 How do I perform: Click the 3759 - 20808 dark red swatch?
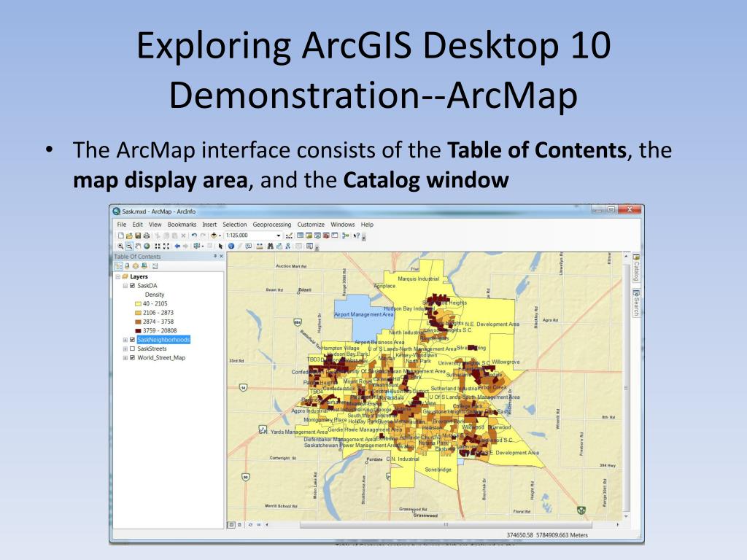[x=138, y=330]
